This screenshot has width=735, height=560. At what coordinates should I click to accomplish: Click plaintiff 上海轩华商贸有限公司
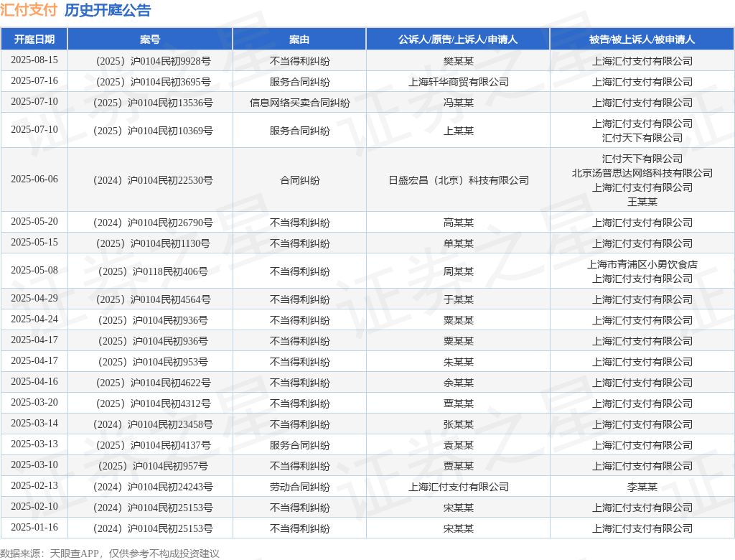click(x=459, y=82)
